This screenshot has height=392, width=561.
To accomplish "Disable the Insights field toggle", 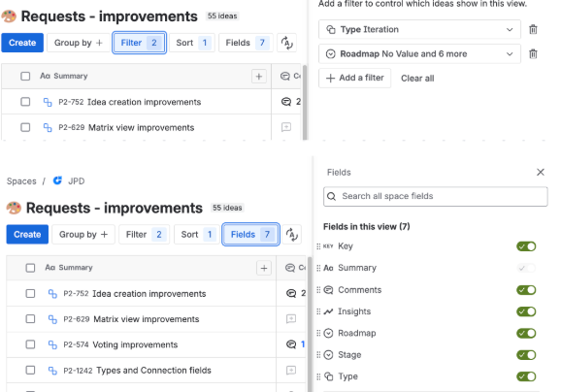I will (x=526, y=311).
